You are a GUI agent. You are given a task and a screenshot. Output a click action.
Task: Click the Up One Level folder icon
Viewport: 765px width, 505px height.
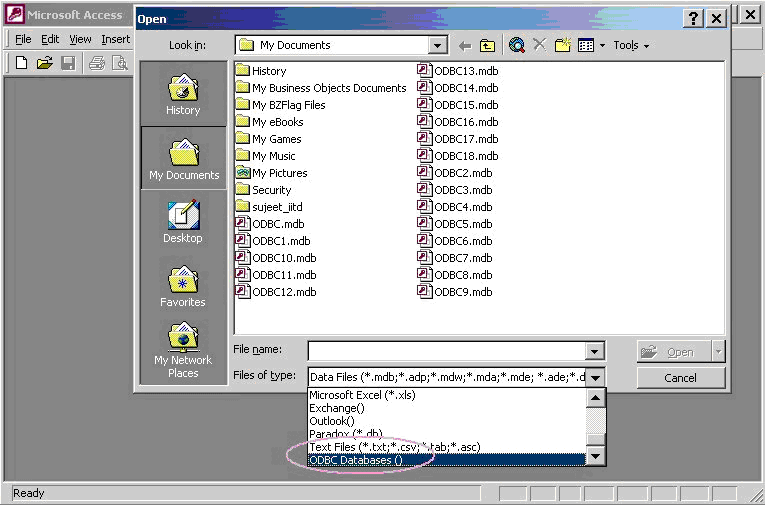[487, 46]
